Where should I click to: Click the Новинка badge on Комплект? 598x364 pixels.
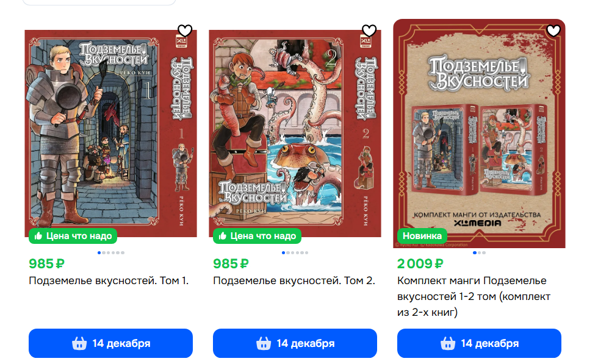[422, 236]
